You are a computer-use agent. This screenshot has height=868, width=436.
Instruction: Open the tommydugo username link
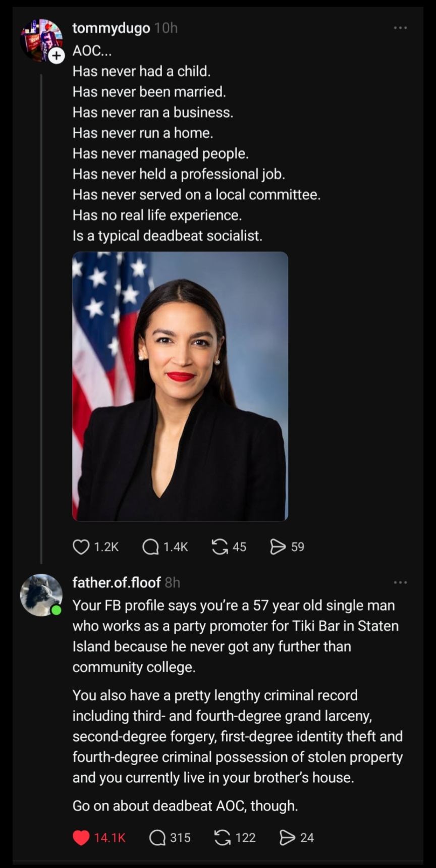tap(111, 28)
